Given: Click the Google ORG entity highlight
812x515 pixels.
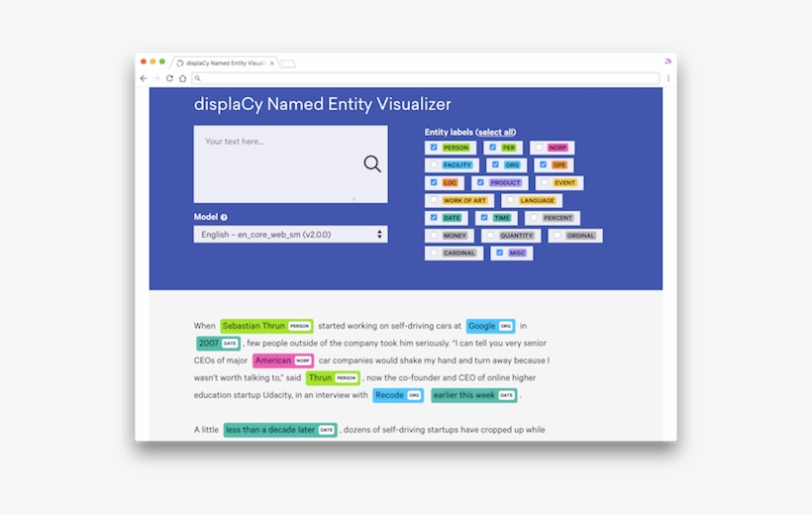Looking at the screenshot, I should coord(490,326).
